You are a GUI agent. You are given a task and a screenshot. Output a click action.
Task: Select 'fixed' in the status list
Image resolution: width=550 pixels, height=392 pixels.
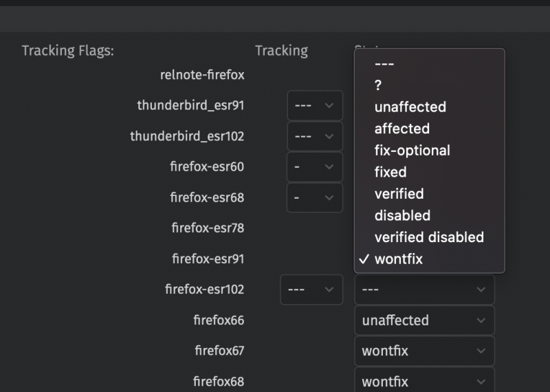429,173
